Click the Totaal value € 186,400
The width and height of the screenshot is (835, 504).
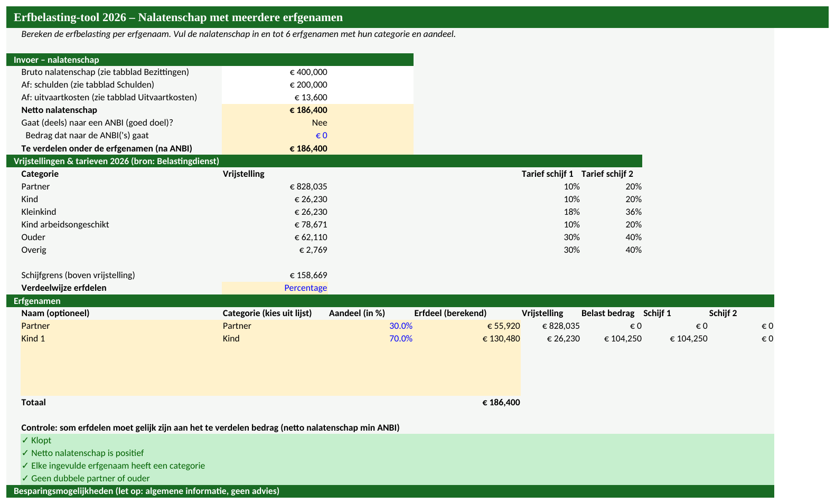click(501, 403)
